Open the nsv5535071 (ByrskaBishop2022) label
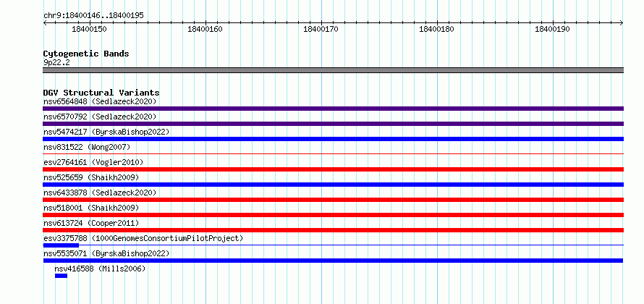This screenshot has height=304, width=644. 106,253
